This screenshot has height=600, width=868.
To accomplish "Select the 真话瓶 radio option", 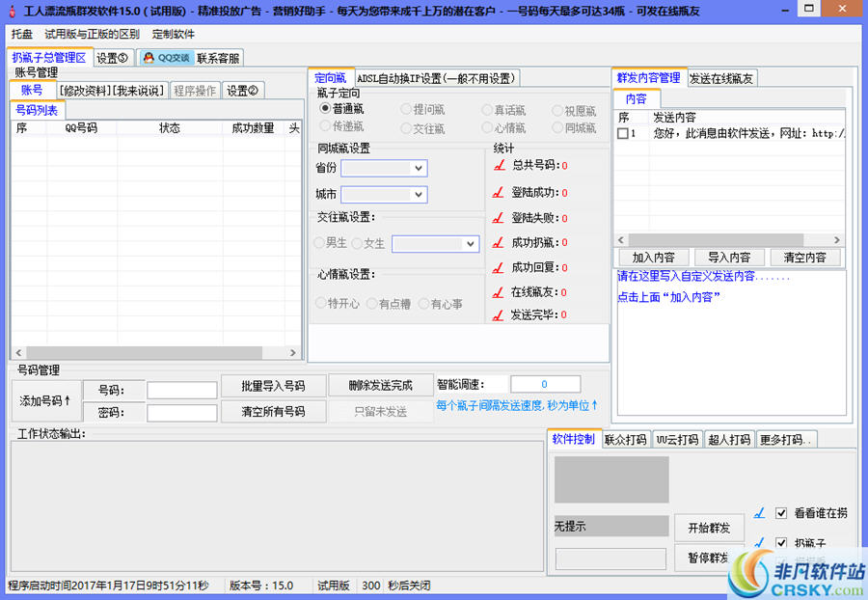I will pyautogui.click(x=487, y=110).
